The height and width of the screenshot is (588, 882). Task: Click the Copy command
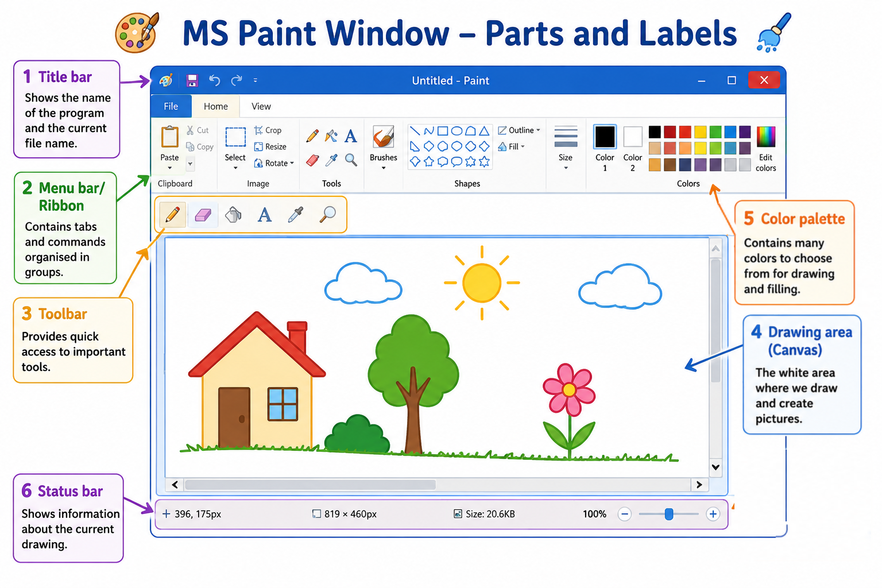coord(200,147)
